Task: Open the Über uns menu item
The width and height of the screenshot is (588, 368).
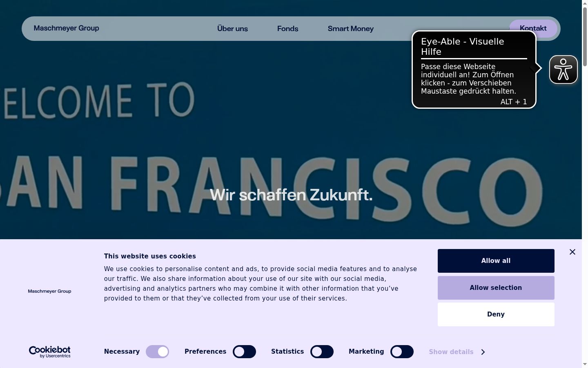Action: coord(232,29)
